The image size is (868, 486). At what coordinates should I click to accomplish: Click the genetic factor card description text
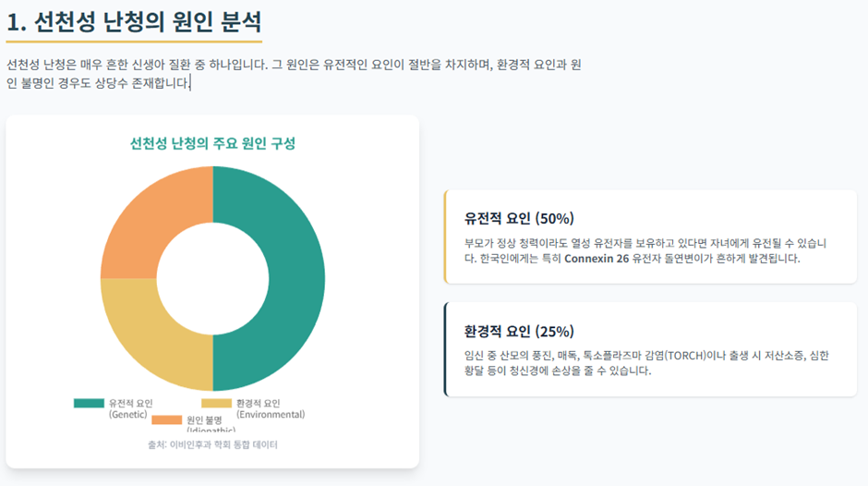pyautogui.click(x=645, y=250)
